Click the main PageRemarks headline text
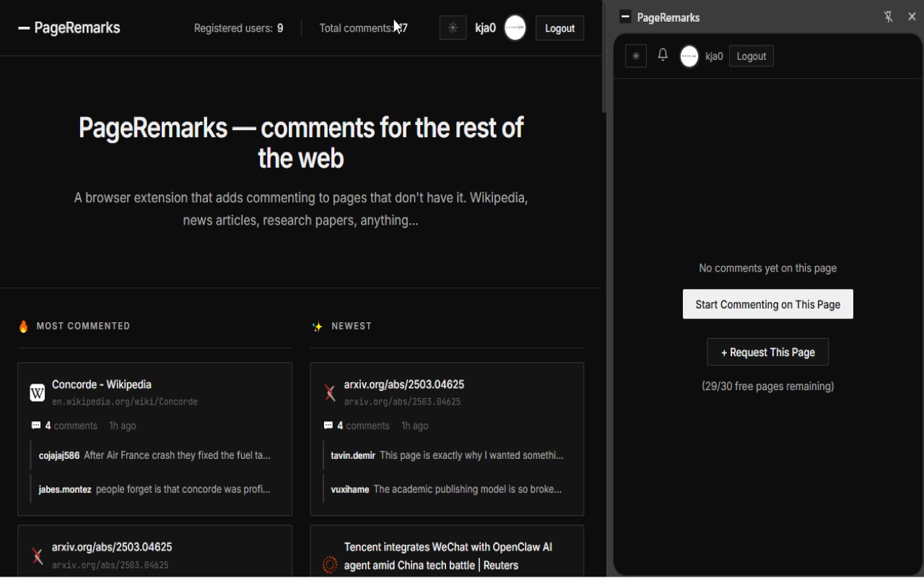 301,142
